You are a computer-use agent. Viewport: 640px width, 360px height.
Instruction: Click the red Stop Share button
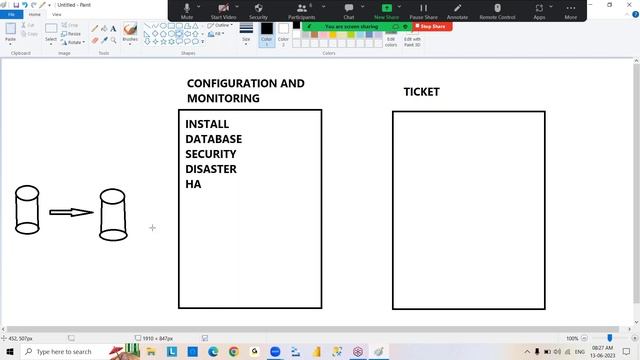[x=431, y=26]
